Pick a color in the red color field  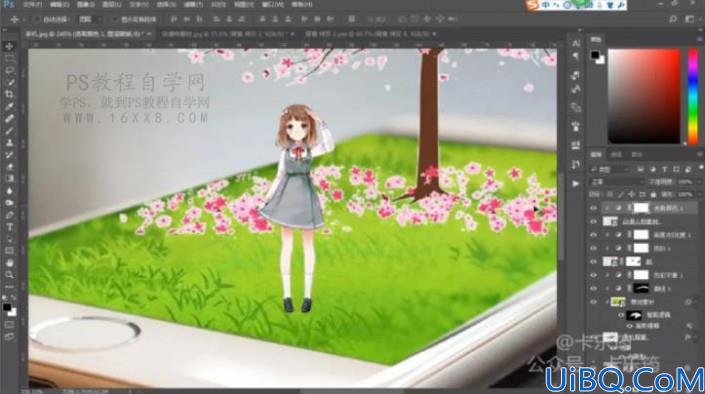coord(644,97)
